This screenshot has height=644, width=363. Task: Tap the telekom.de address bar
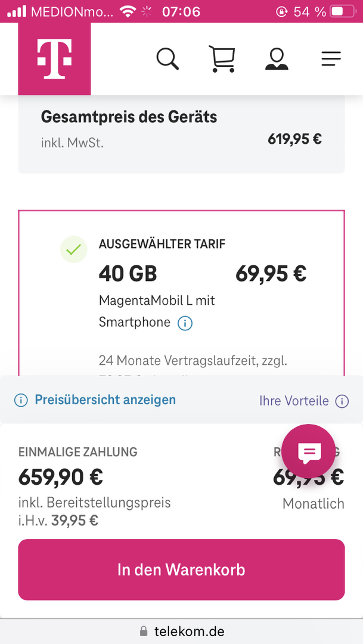tap(181, 631)
